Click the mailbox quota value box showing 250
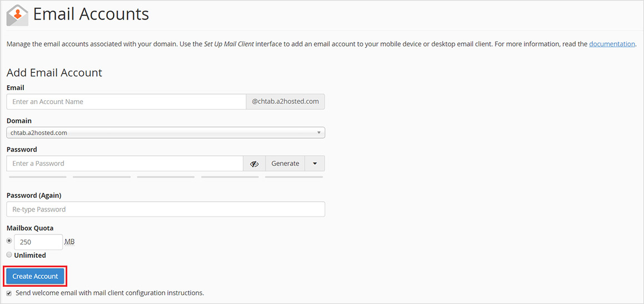644x304 pixels. click(38, 242)
